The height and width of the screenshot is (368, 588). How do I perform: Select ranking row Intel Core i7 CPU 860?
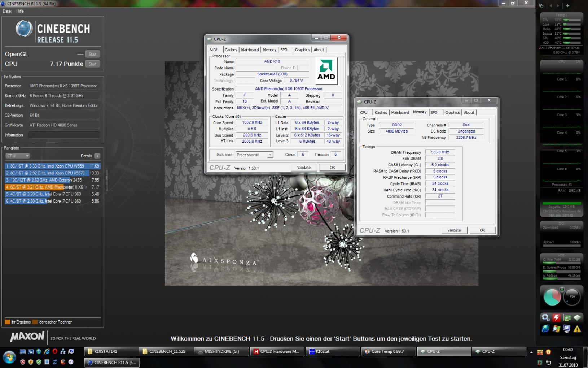(x=53, y=201)
